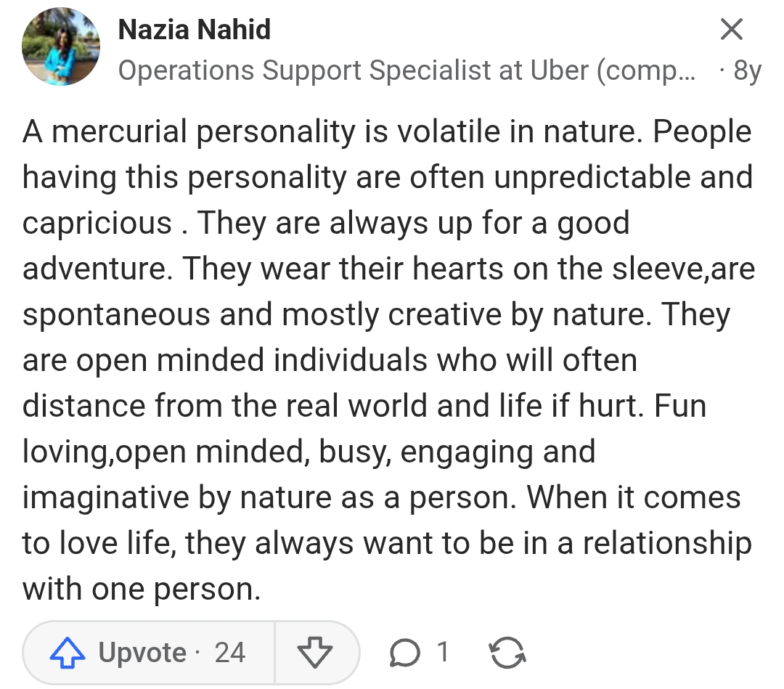Click the comment count number 1
784x689 pixels.
(442, 652)
